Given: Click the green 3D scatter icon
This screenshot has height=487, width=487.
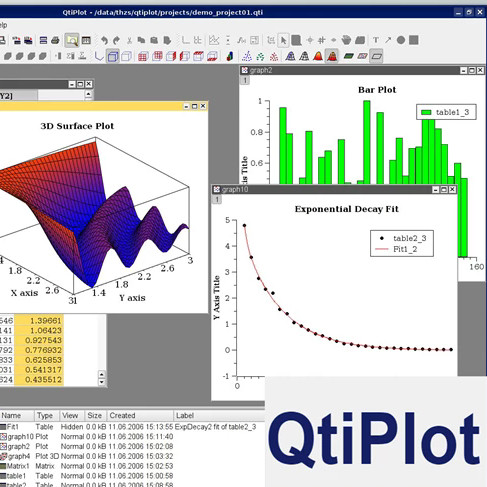Looking at the screenshot, I should (260, 57).
